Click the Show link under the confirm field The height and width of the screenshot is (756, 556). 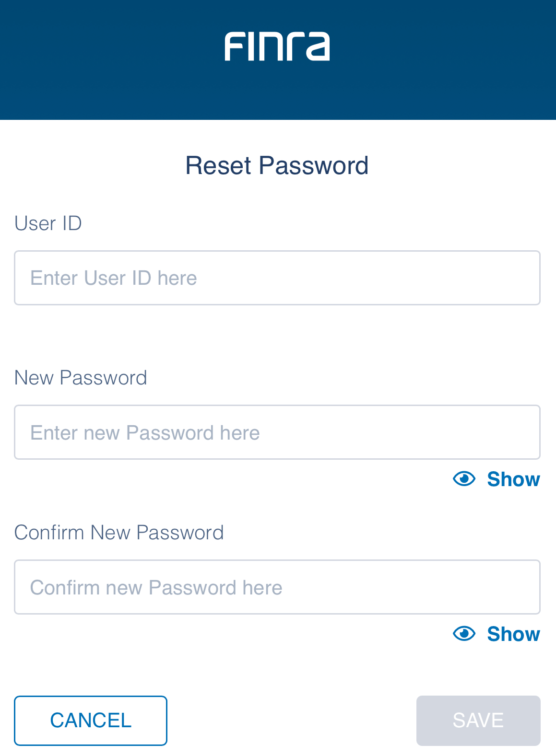[x=513, y=633]
